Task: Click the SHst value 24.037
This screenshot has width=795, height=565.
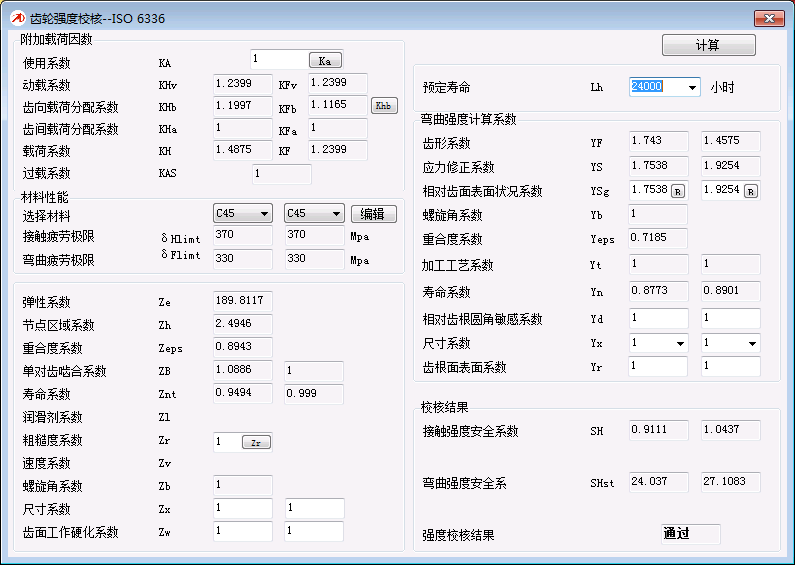Action: pyautogui.click(x=659, y=482)
